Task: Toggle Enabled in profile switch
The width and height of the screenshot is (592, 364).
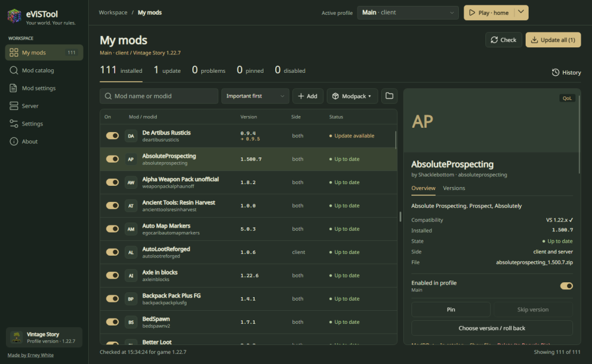Action: pyautogui.click(x=567, y=286)
